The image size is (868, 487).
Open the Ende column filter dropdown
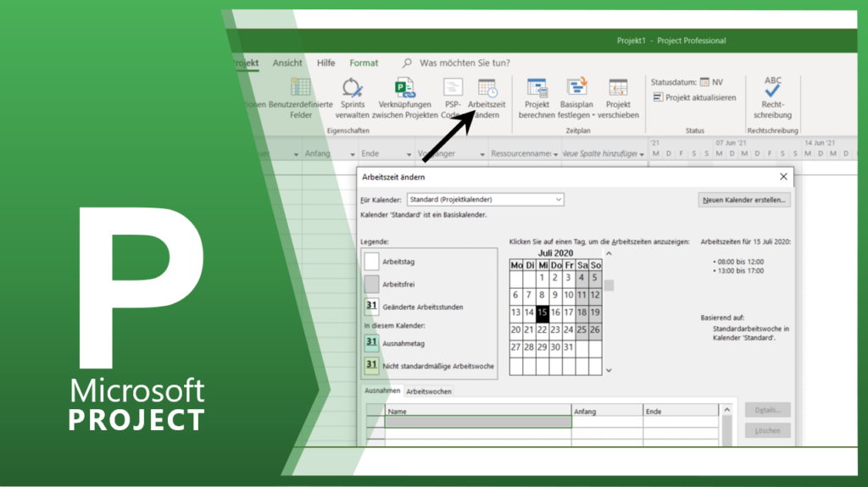(409, 154)
